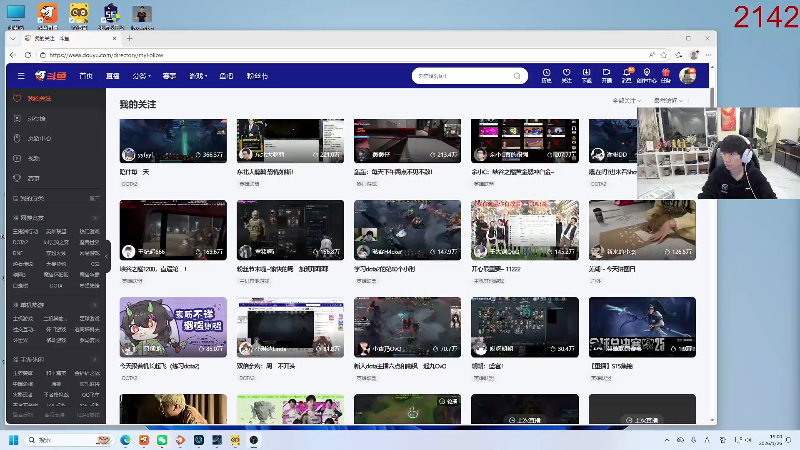Viewport: 800px width, 450px height.
Task: Click the magnifier icon in search box
Action: click(517, 76)
